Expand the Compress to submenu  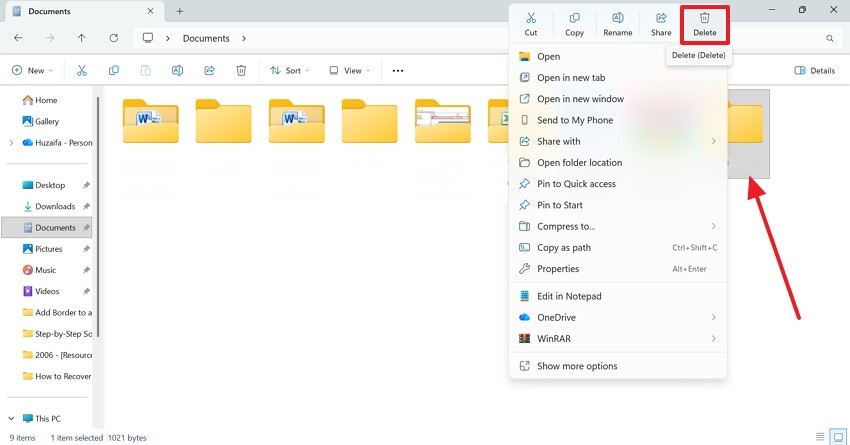[x=713, y=226]
